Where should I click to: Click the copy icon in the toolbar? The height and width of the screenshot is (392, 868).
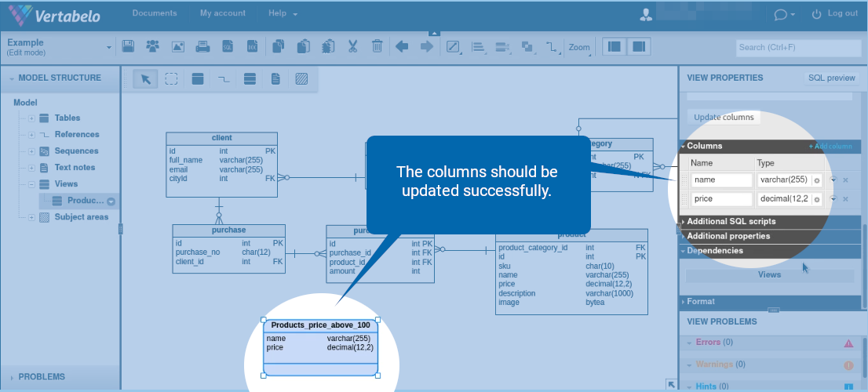pos(279,46)
